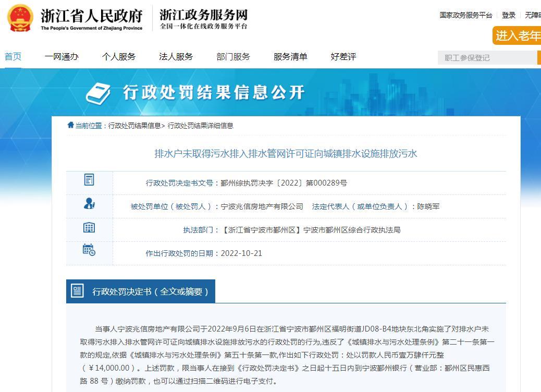The image size is (541, 392).
Task: Click the fine amount ￥14,000.00
Action: pyautogui.click(x=109, y=368)
